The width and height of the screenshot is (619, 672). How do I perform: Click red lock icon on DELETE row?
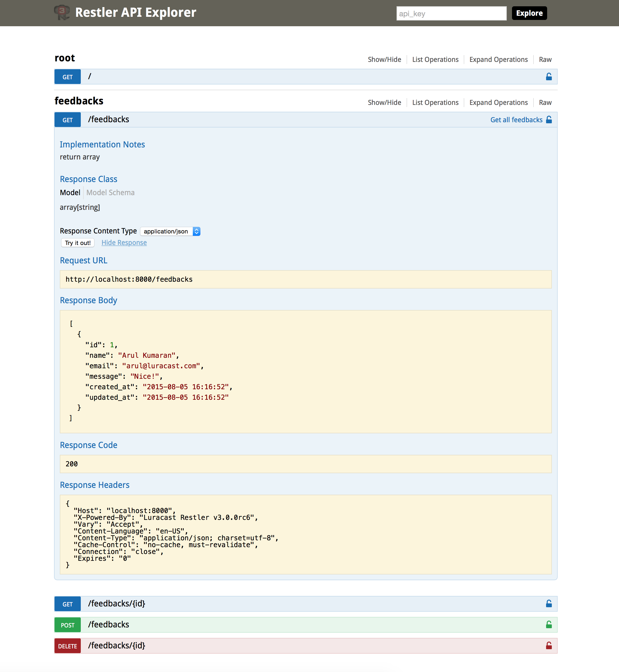click(x=549, y=646)
